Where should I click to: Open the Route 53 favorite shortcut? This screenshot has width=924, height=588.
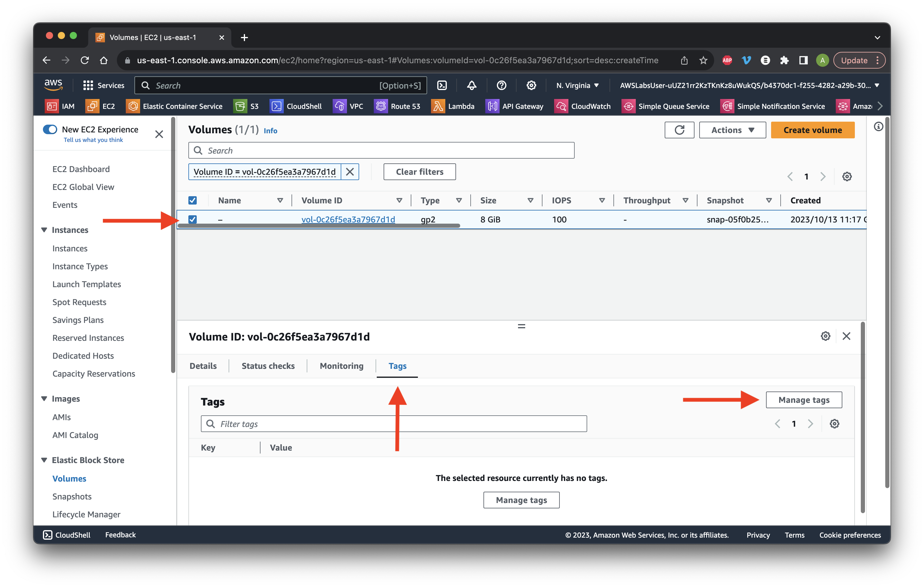click(x=397, y=106)
